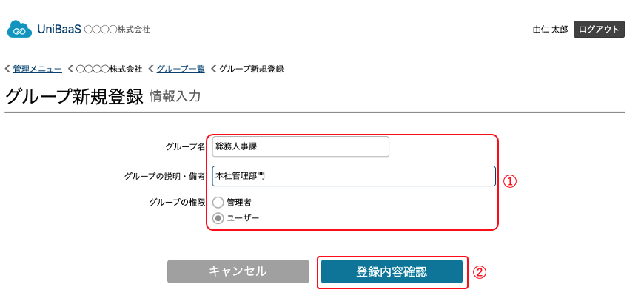Select the ユーザー radio button

[218, 218]
